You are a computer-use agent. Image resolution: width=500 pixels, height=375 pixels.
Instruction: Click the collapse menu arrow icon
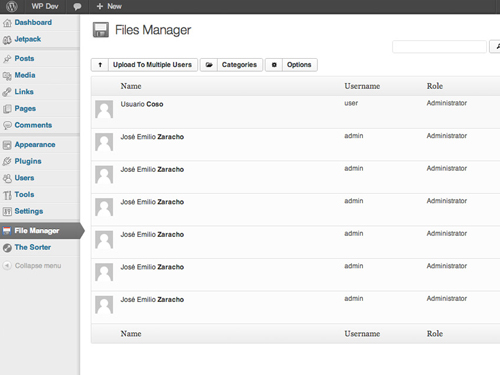[7, 266]
